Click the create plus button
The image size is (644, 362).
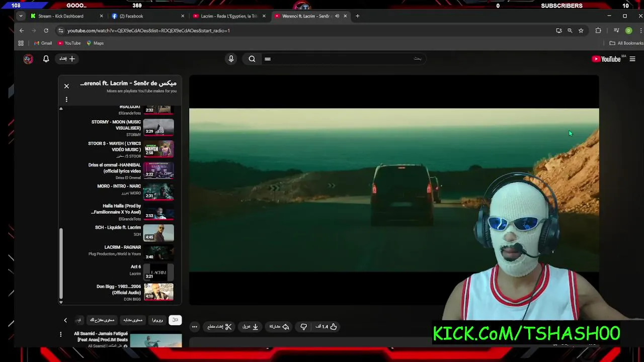pos(67,59)
